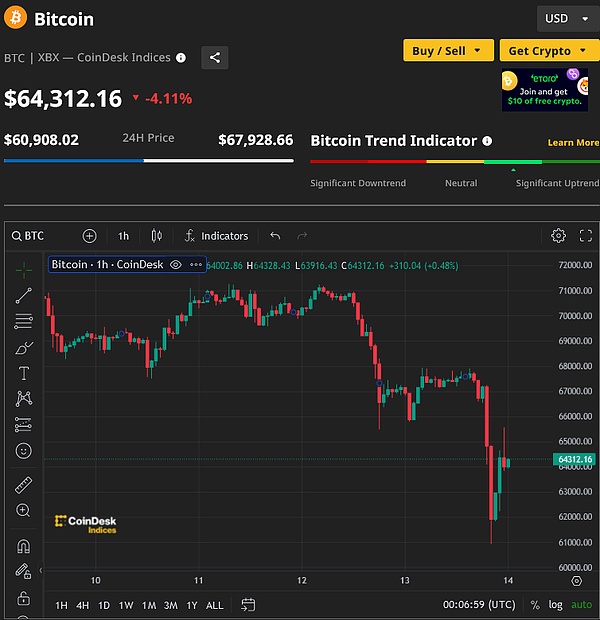Screen dimensions: 600x620
Task: Select the 1M time range
Action: tap(148, 605)
